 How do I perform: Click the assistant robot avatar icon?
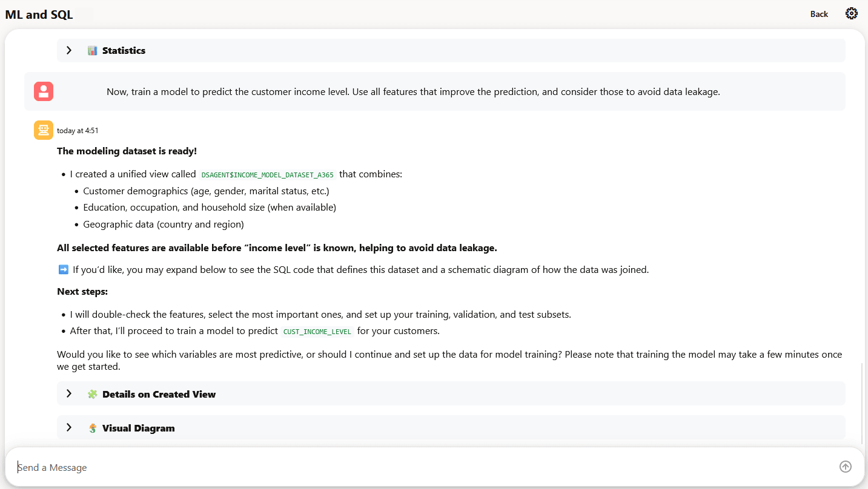[44, 130]
